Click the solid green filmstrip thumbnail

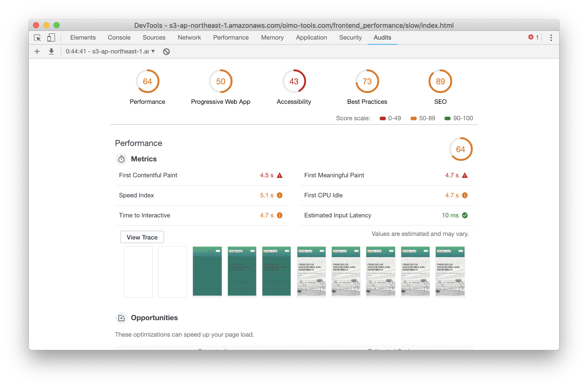click(207, 272)
